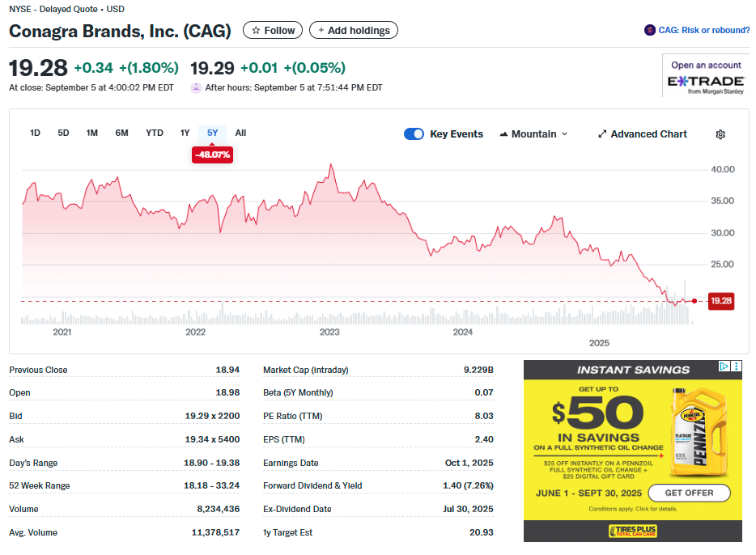
Task: Click the Add holdings button
Action: pyautogui.click(x=354, y=31)
